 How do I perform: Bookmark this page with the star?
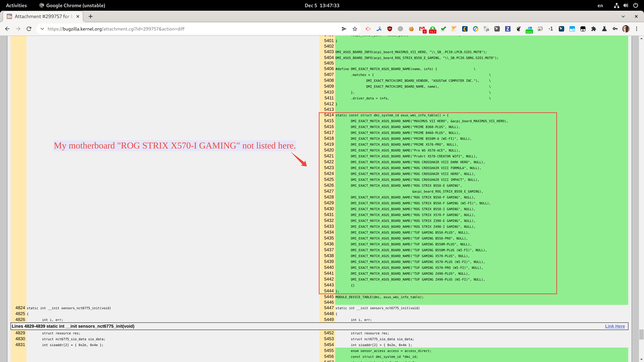[355, 29]
